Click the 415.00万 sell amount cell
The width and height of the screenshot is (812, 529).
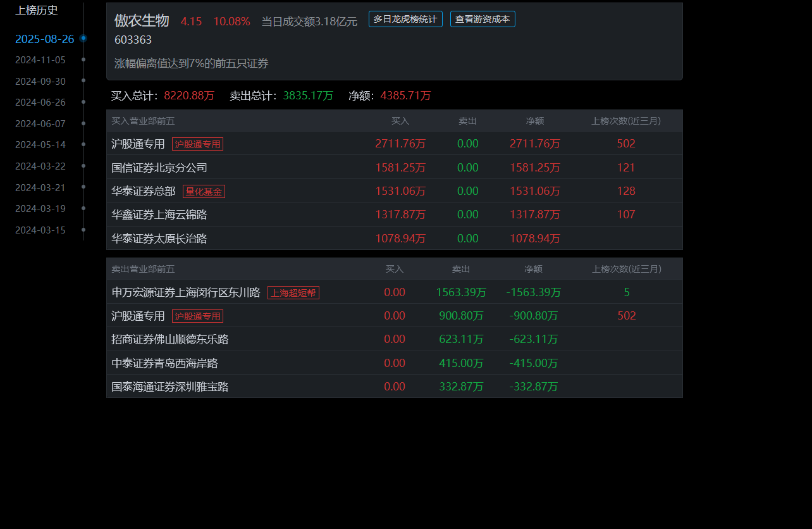coord(461,363)
